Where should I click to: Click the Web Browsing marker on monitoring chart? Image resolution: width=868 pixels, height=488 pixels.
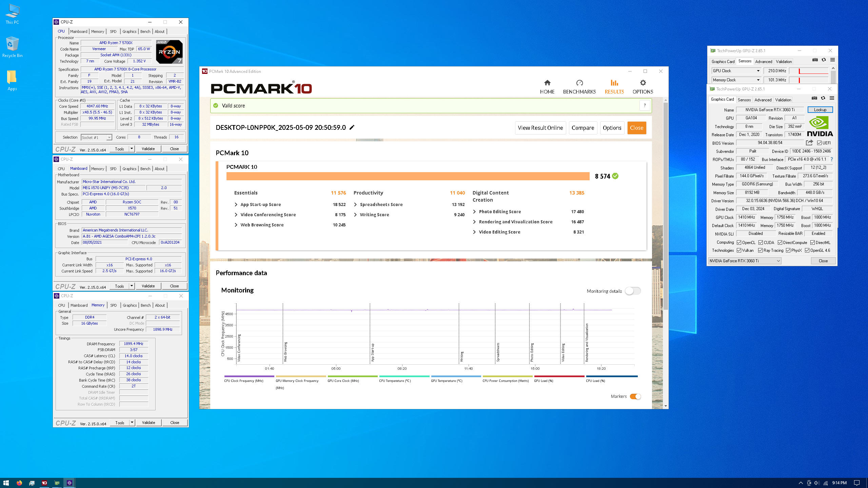285,352
